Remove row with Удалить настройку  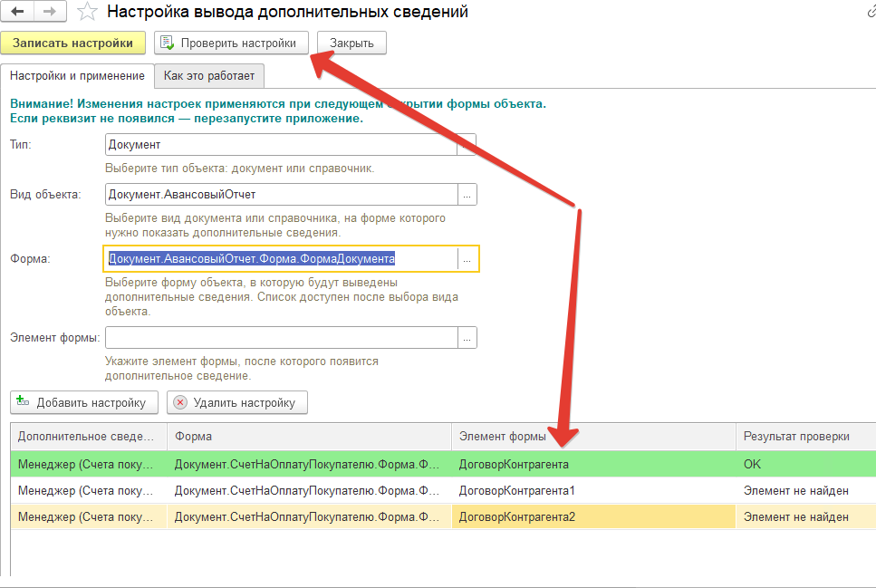click(236, 402)
